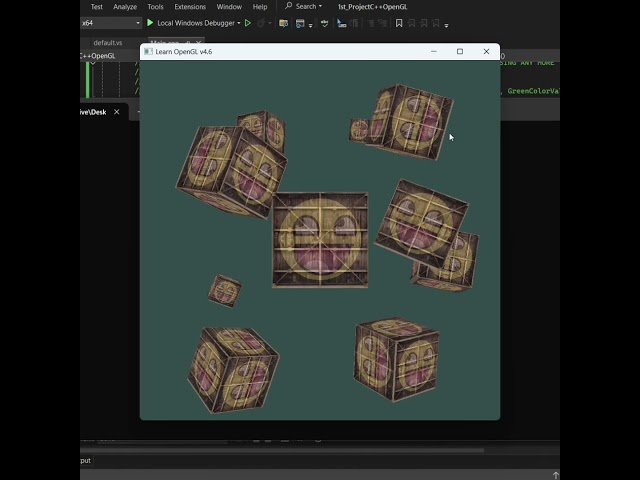Toggle the bookmark icon in toolbar

click(x=399, y=23)
